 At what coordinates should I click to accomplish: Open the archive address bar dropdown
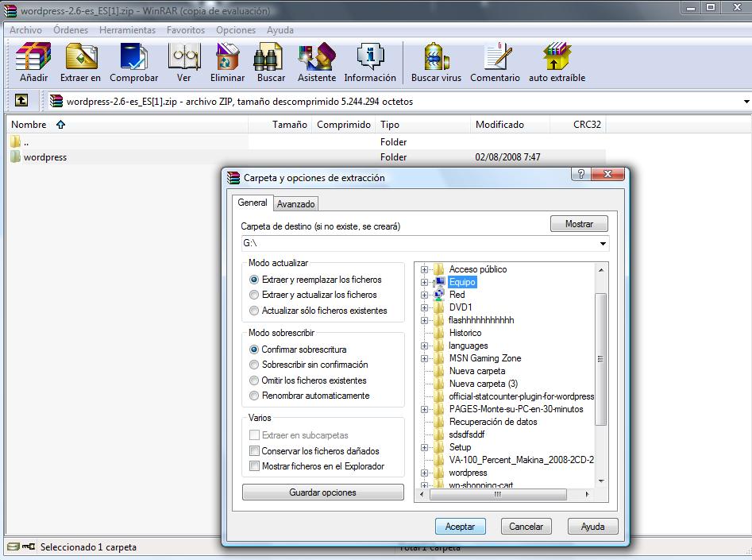pos(746,101)
